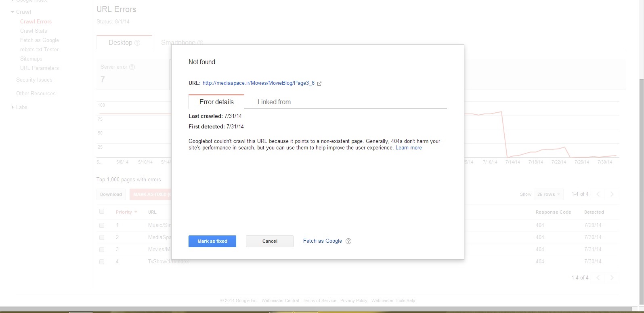Open the 25 rows dropdown
The height and width of the screenshot is (313, 644).
(548, 194)
